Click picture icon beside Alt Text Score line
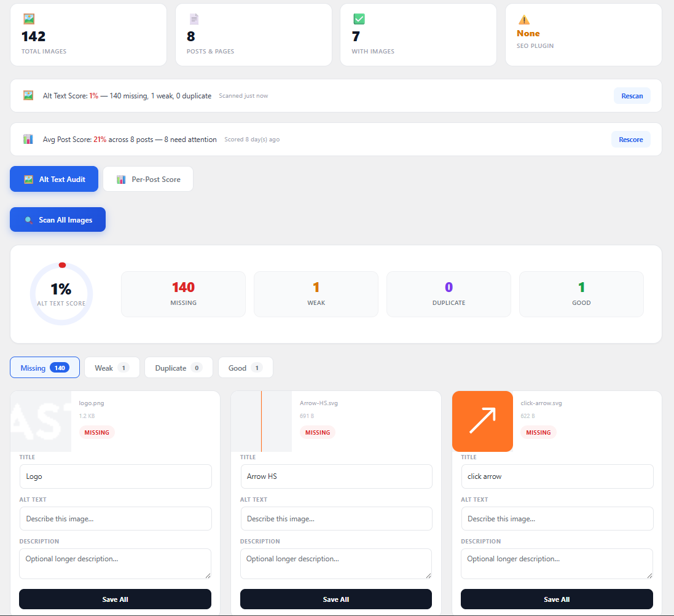Image resolution: width=674 pixels, height=616 pixels. pyautogui.click(x=28, y=95)
